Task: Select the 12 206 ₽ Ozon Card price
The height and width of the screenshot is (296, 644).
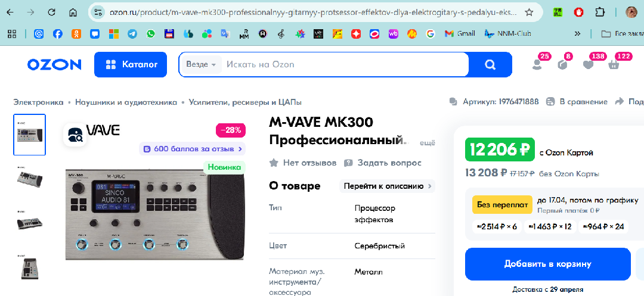Action: pos(500,150)
